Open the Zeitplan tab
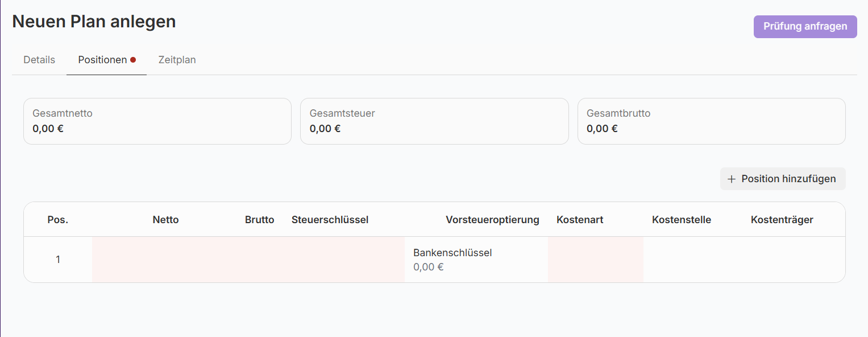This screenshot has width=868, height=337. (x=177, y=60)
